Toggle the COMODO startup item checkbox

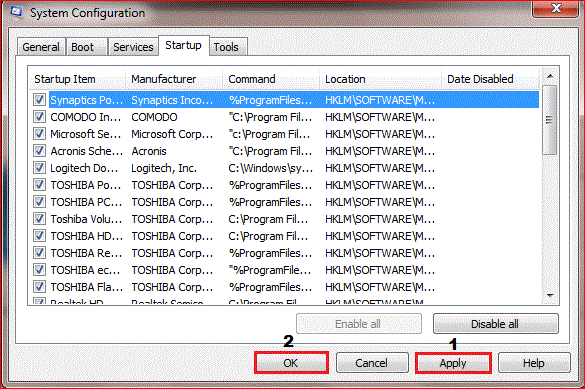(39, 117)
